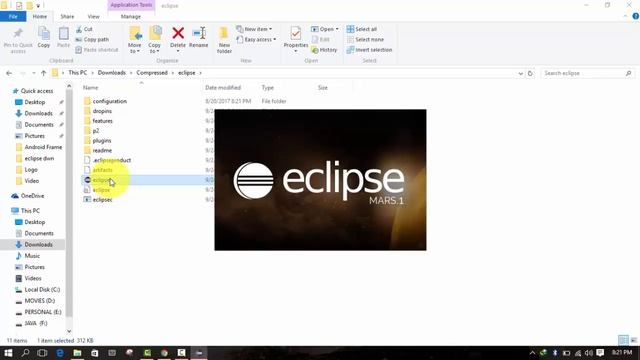This screenshot has width=640, height=360.
Task: Refresh the current folder view
Action: (x=530, y=73)
